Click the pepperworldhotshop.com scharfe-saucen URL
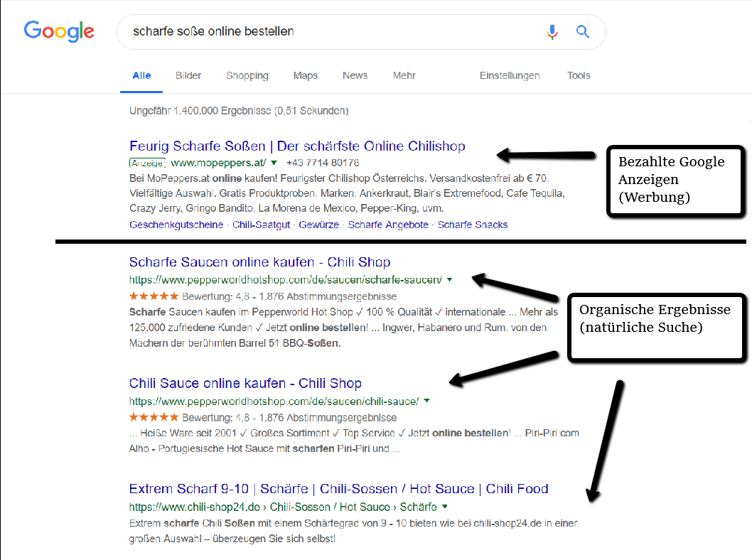This screenshot has height=560, width=752. point(285,279)
